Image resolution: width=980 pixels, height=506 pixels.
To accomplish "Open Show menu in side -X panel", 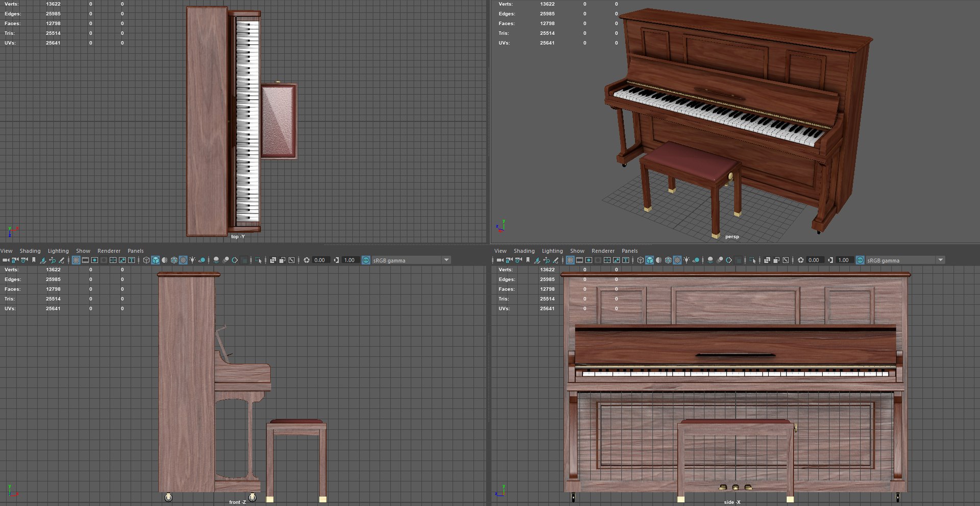I will [x=577, y=251].
